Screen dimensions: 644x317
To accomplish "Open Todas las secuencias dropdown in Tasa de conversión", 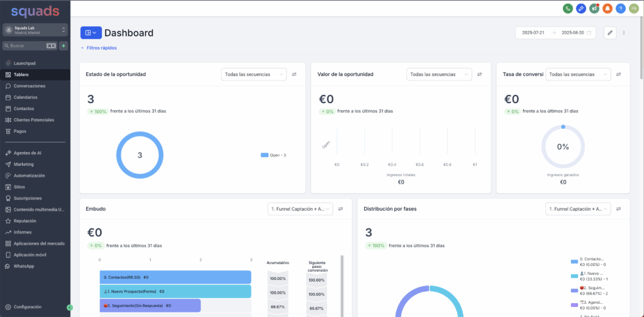I will click(x=578, y=74).
